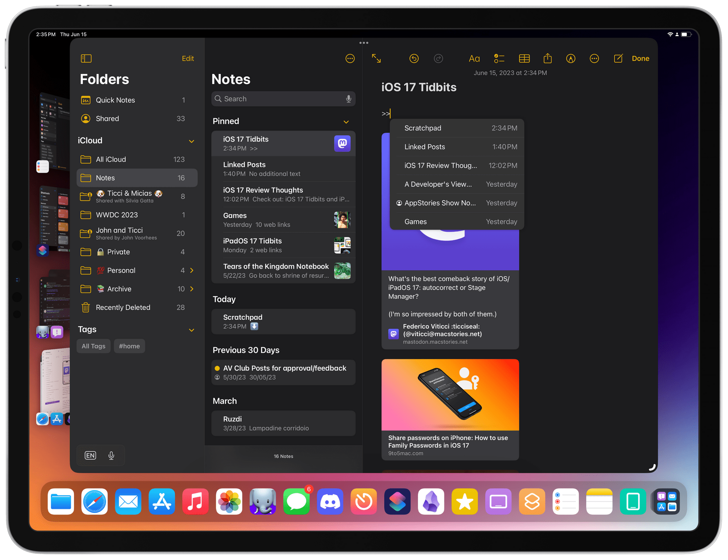The image size is (728, 560).
Task: Open Shared folder
Action: click(137, 119)
